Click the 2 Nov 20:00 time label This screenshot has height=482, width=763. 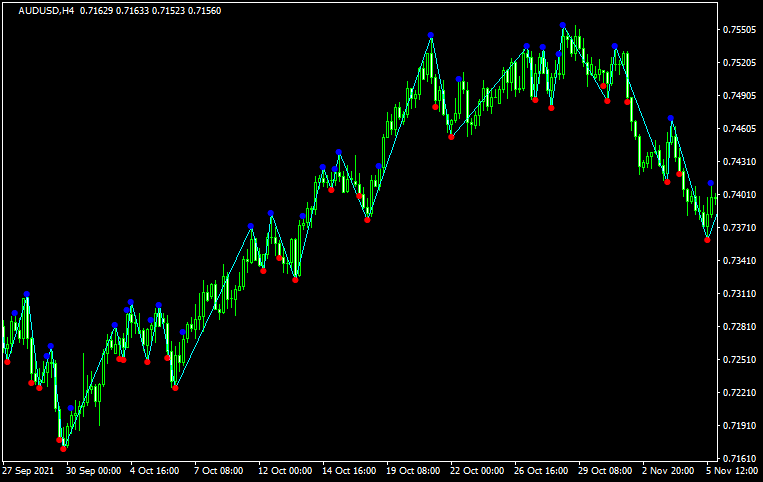click(x=669, y=470)
